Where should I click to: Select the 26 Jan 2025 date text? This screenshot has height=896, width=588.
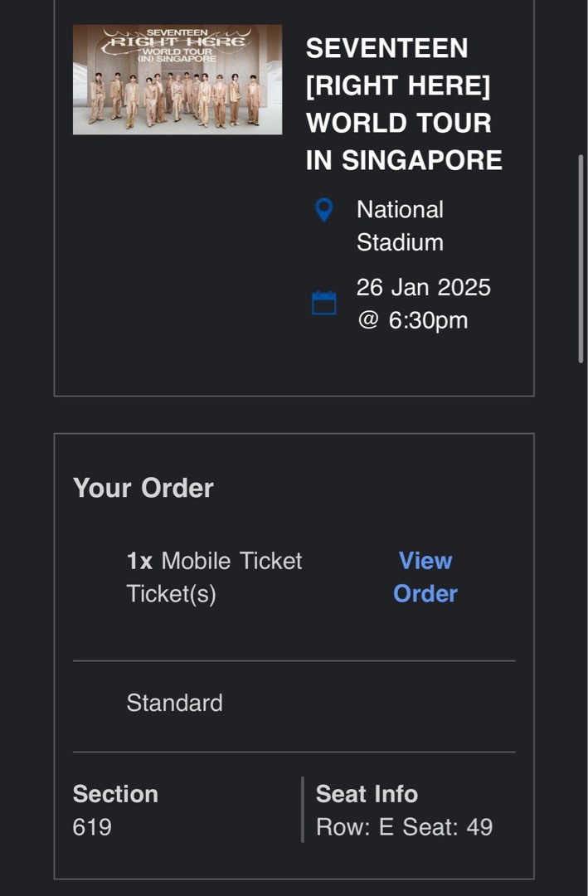point(424,287)
